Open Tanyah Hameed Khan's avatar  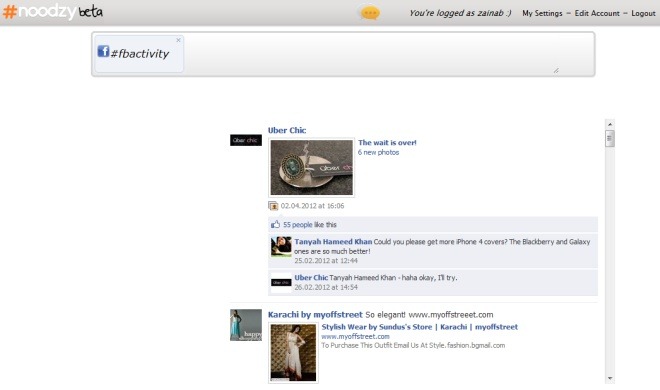click(281, 247)
